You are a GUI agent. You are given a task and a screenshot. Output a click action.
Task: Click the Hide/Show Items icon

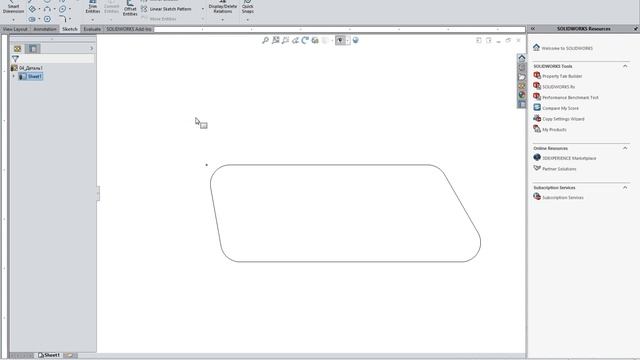(x=340, y=40)
